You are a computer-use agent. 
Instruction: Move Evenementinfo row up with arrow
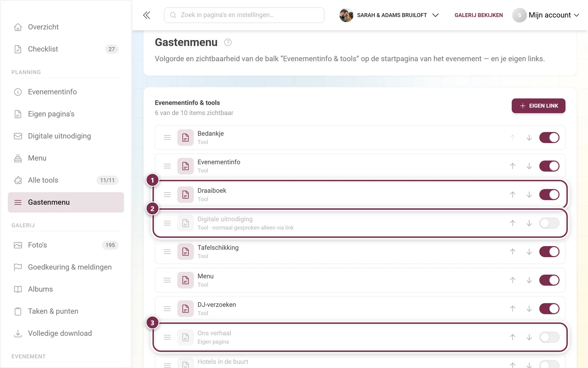click(x=512, y=166)
